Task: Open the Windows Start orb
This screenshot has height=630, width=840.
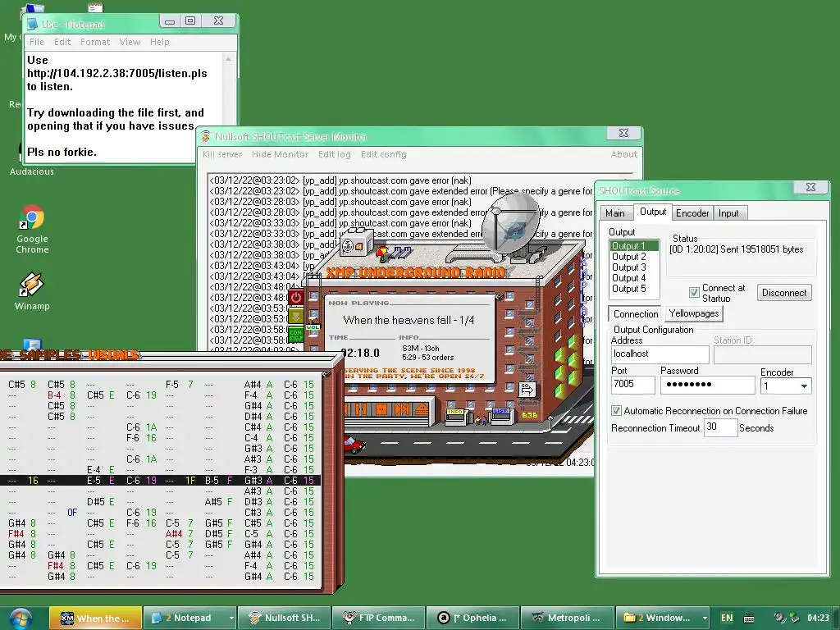Action: coord(20,618)
